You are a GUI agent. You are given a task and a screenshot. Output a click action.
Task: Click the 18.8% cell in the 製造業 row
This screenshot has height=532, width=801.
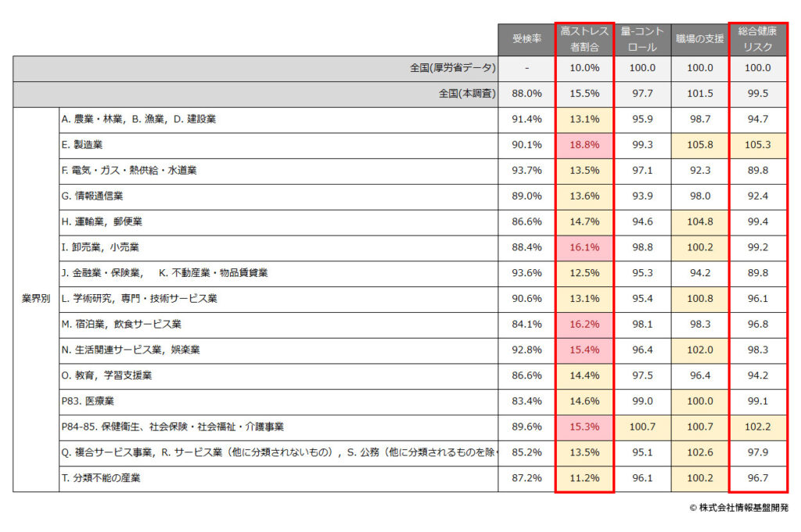pos(584,146)
